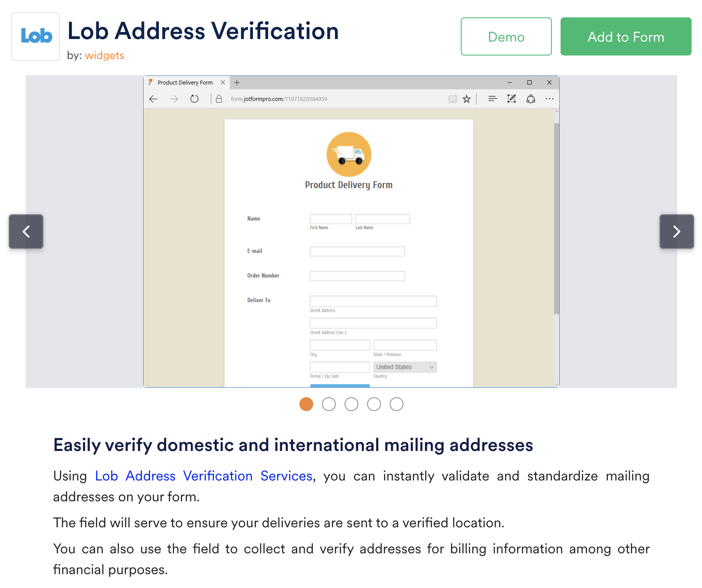Click the Add to Form button
The image size is (702, 588).
(626, 36)
